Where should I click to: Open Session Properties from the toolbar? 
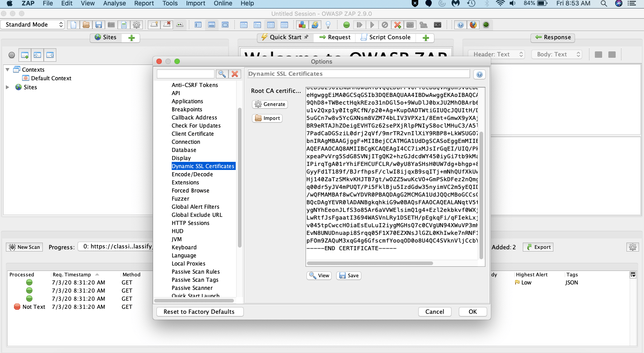point(123,25)
